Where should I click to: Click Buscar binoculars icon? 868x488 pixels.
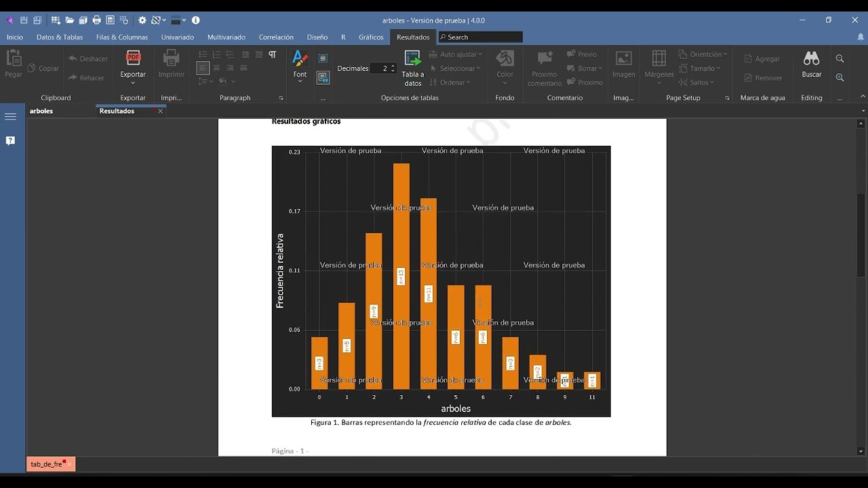812,59
